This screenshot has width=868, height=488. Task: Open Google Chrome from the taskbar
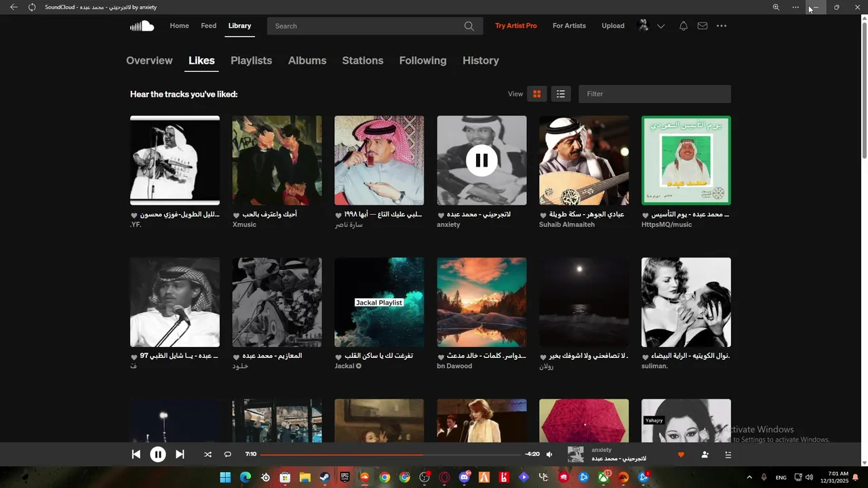tap(384, 477)
